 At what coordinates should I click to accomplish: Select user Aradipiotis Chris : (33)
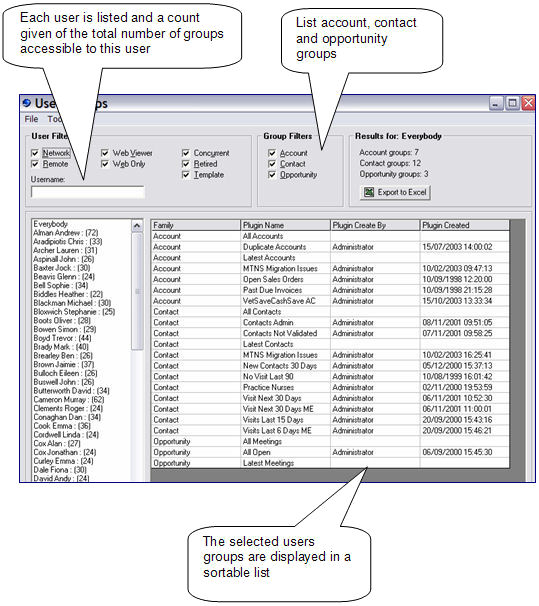pyautogui.click(x=68, y=242)
